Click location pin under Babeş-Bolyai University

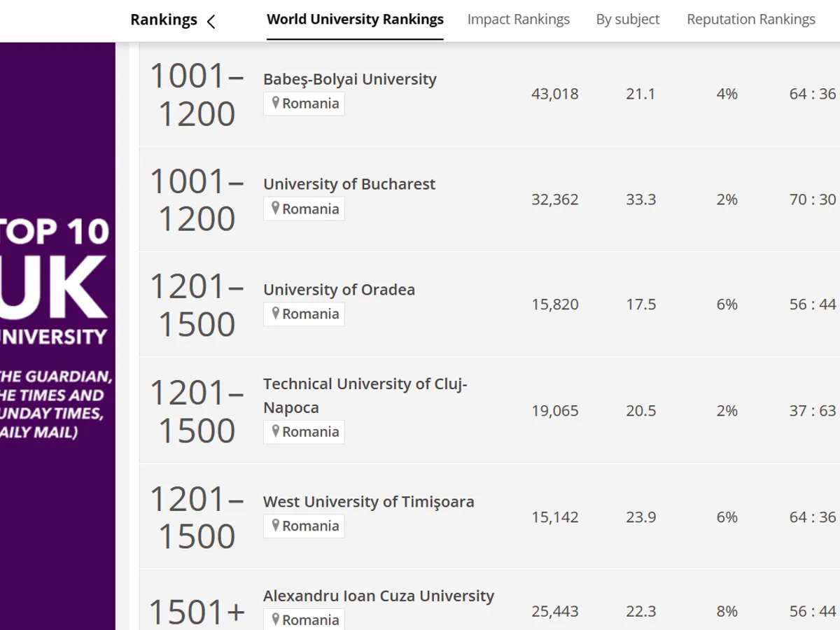276,104
